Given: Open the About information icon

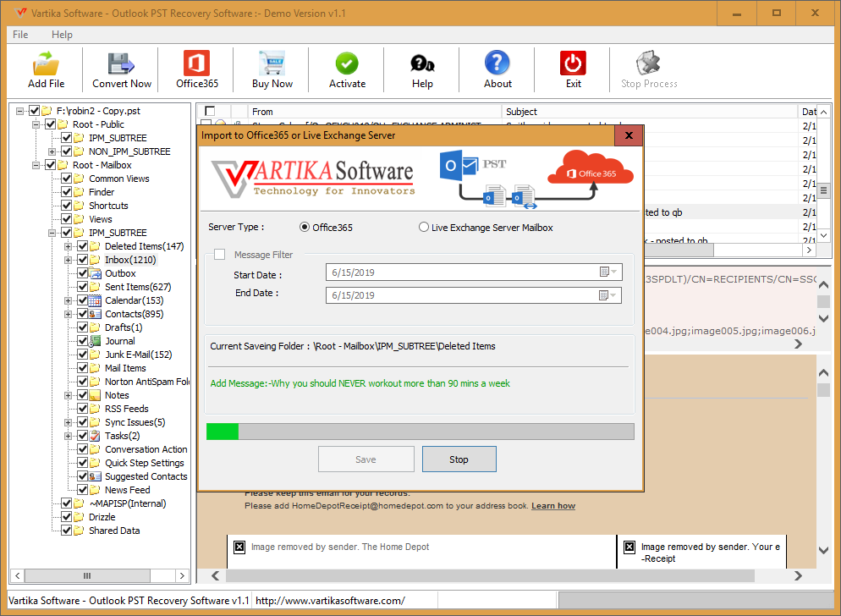Looking at the screenshot, I should point(497,63).
